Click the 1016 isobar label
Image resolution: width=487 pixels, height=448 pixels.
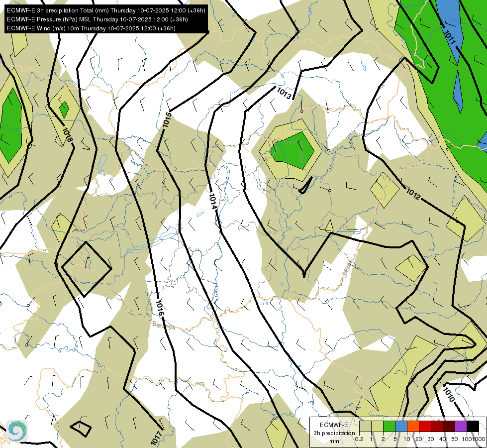159,308
